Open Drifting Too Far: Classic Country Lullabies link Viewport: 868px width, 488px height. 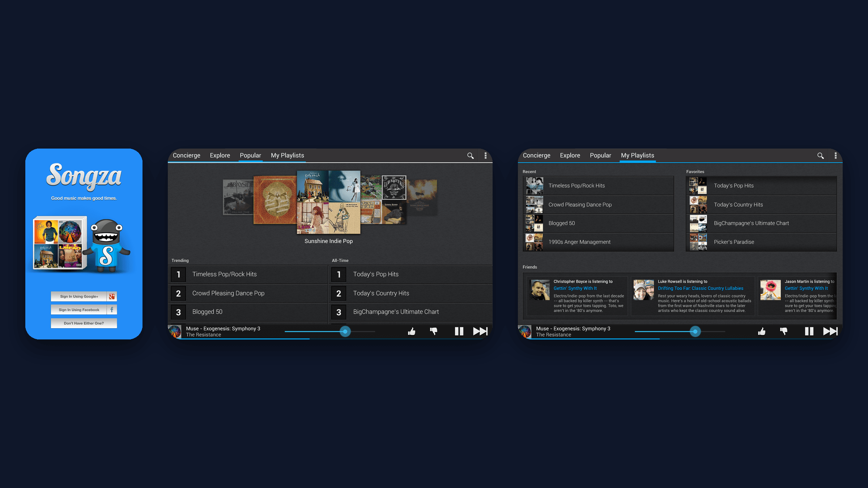click(701, 288)
